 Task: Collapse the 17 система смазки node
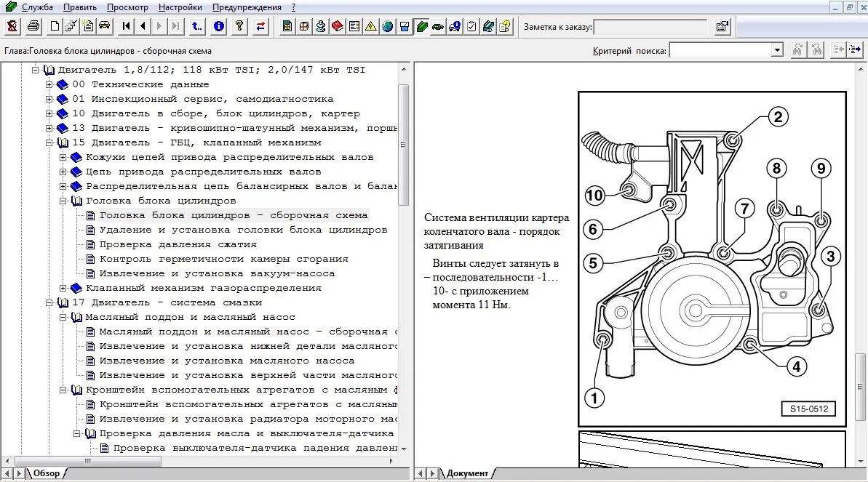point(49,302)
